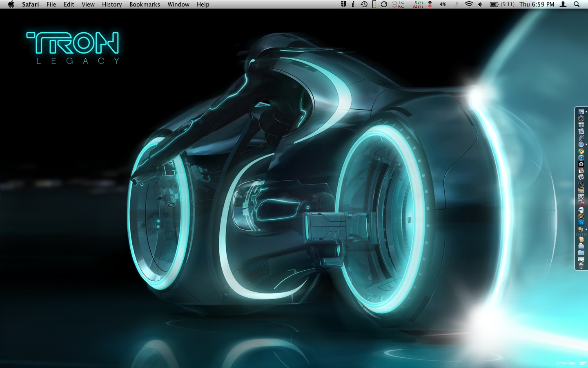Open the iCal calendar icon in dock
Image resolution: width=588 pixels, height=368 pixels.
[581, 171]
